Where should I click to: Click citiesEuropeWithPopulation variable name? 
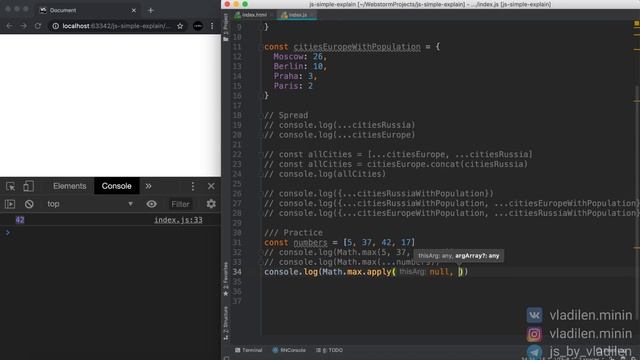pyautogui.click(x=357, y=47)
